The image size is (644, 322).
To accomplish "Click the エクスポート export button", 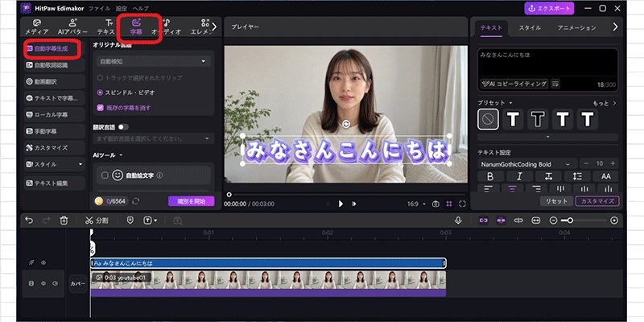I will (549, 8).
